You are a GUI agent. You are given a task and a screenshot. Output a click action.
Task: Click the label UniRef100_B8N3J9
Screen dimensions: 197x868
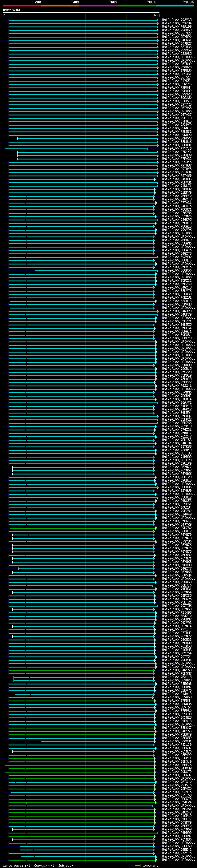(x=177, y=761)
